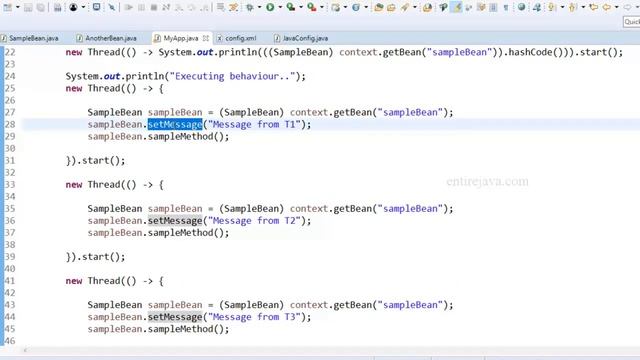Select the MyApp.java tab

(x=181, y=38)
